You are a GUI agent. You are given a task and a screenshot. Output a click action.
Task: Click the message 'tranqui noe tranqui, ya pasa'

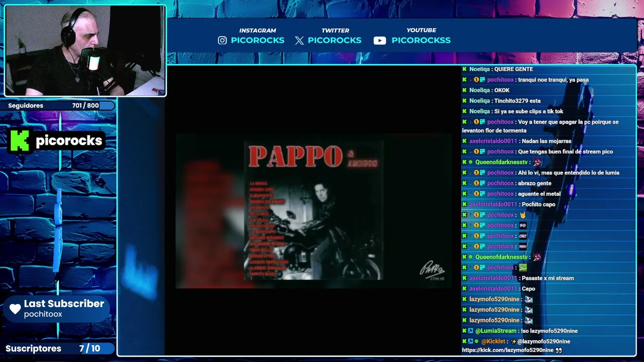coord(553,79)
